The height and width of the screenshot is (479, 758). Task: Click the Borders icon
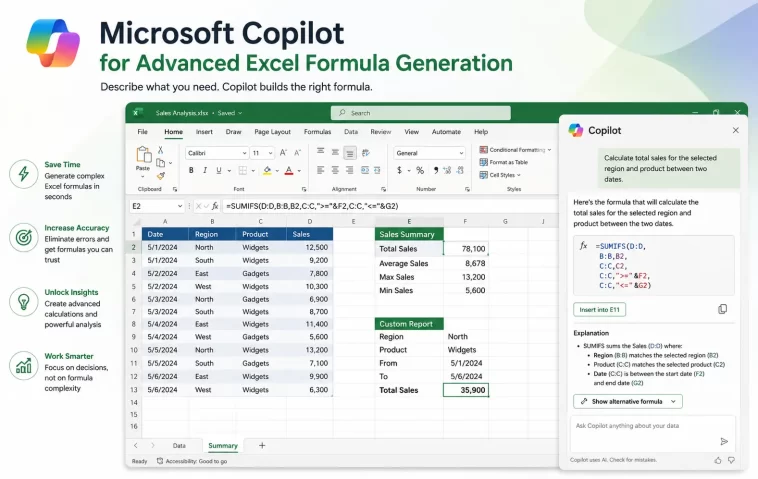[243, 170]
